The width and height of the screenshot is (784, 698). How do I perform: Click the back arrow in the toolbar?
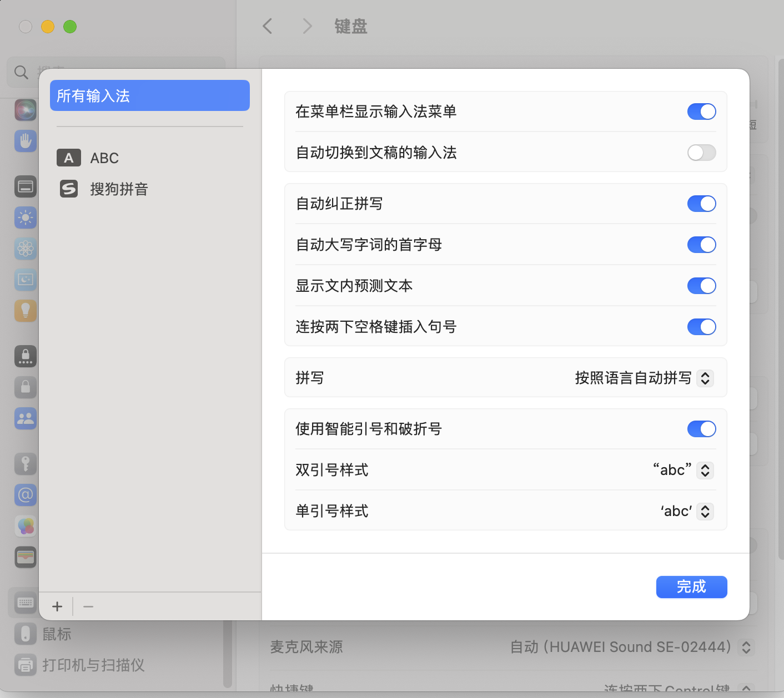[x=268, y=26]
